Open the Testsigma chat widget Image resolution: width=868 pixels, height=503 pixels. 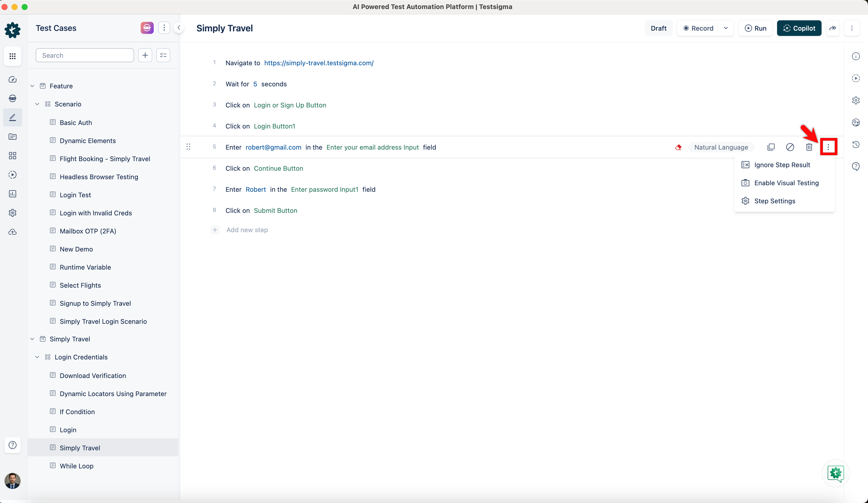click(x=836, y=473)
